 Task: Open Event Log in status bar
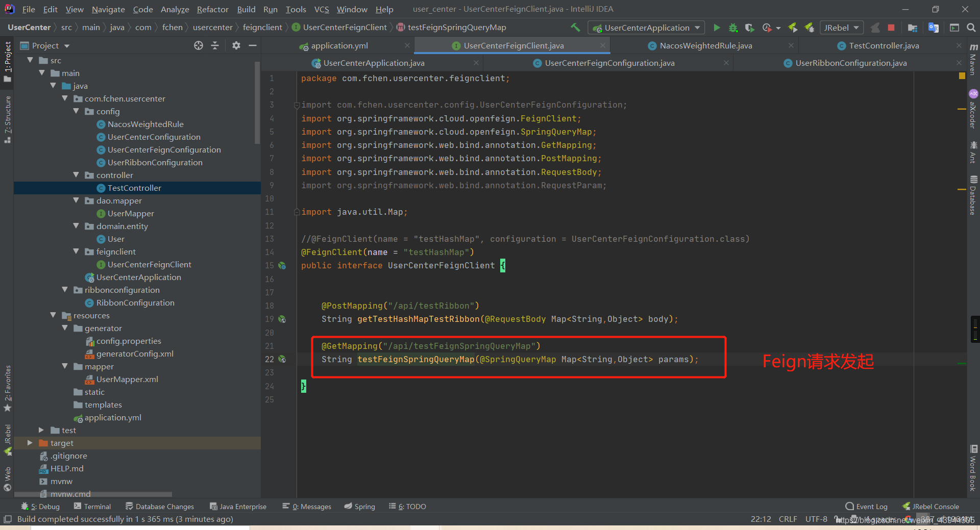pos(867,507)
